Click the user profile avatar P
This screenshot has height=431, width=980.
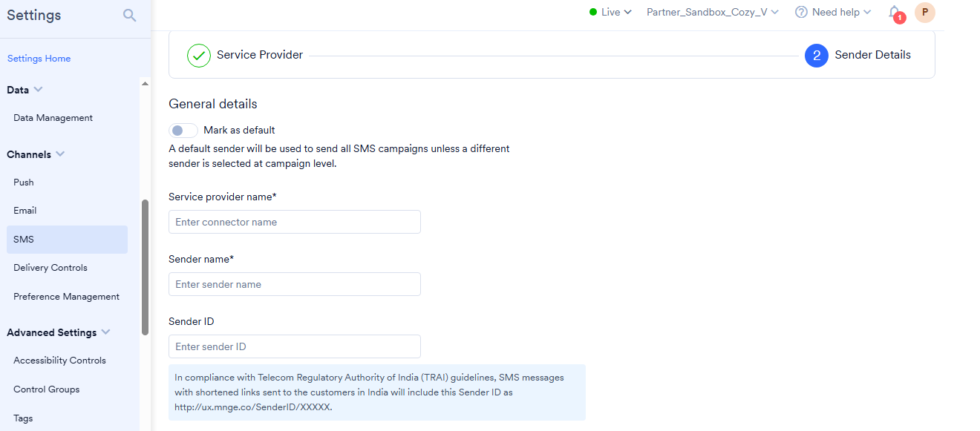pyautogui.click(x=924, y=13)
